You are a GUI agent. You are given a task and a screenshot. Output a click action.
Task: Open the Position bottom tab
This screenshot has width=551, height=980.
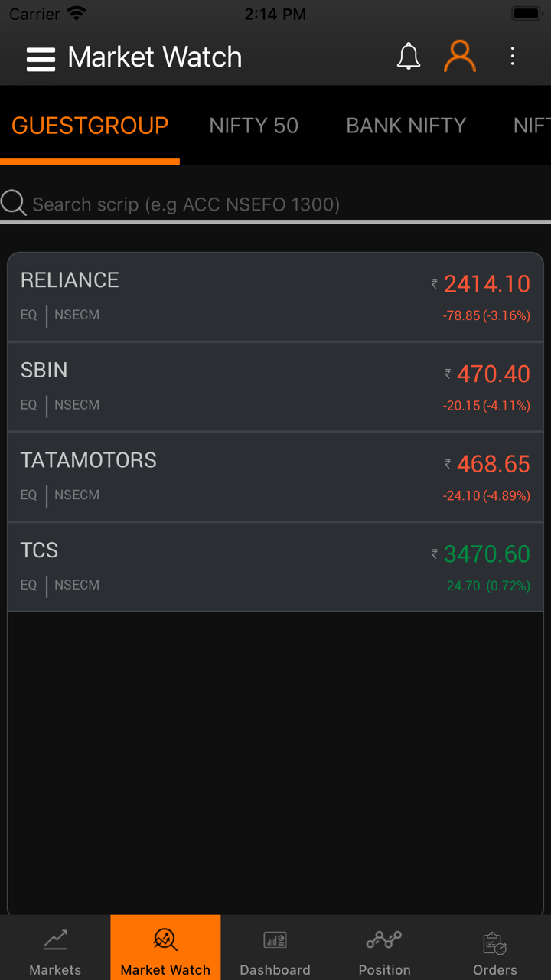point(384,949)
